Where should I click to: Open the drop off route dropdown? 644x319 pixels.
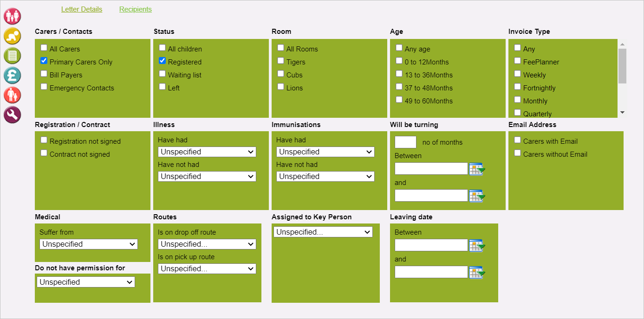pyautogui.click(x=207, y=244)
